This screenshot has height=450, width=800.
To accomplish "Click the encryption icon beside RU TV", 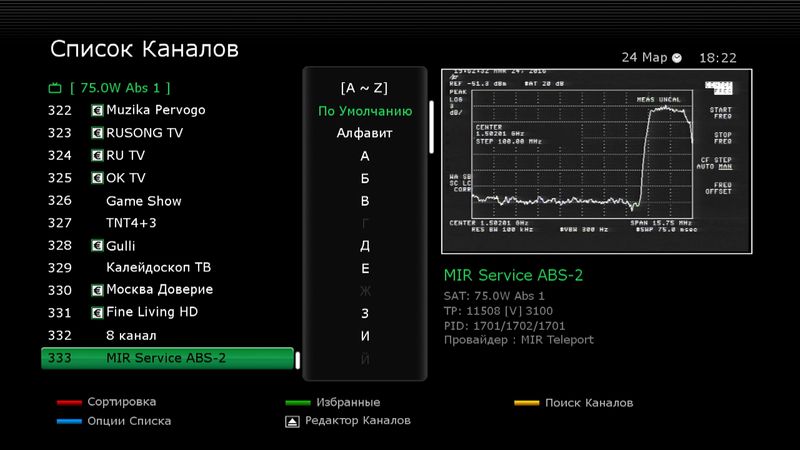I will tap(97, 155).
